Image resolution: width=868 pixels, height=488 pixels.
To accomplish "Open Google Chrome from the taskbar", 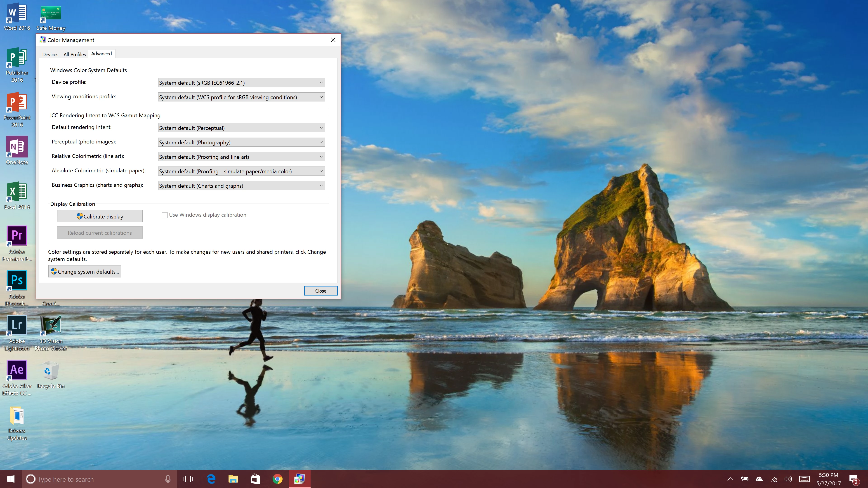I will coord(277,479).
